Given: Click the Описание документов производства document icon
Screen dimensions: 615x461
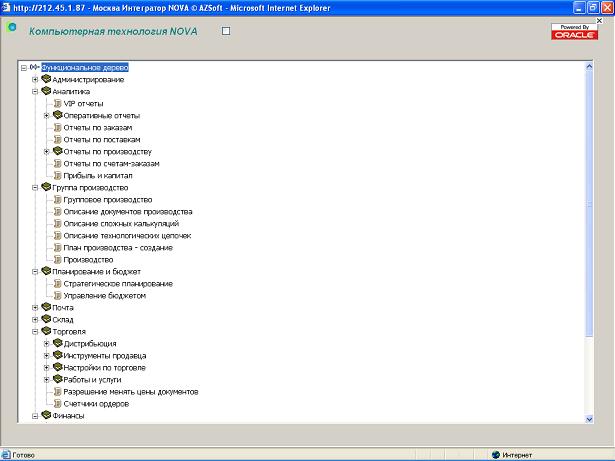Looking at the screenshot, I should tap(57, 211).
